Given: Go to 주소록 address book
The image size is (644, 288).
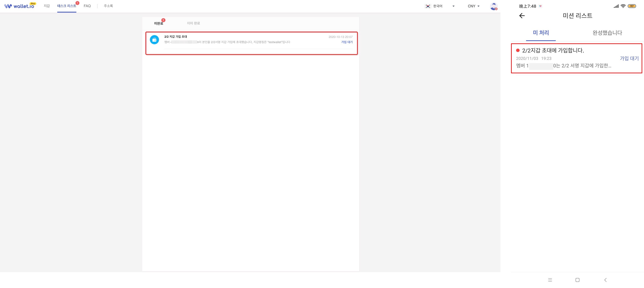Looking at the screenshot, I should tap(108, 6).
